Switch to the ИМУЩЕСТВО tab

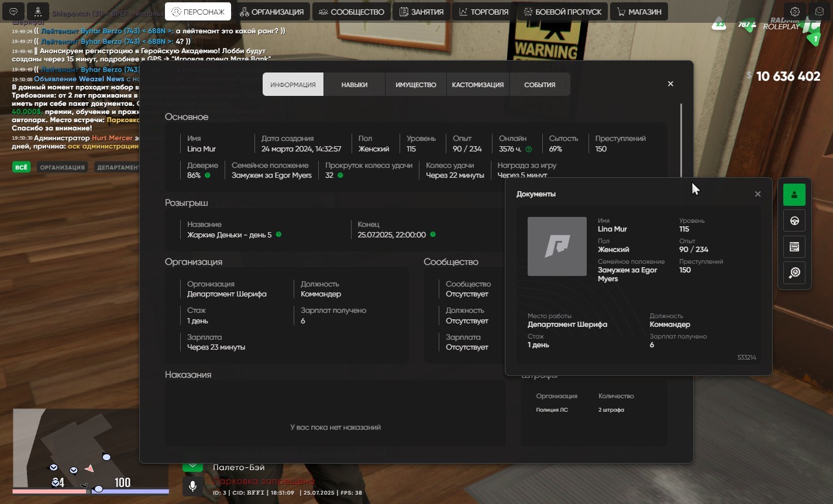click(x=416, y=85)
